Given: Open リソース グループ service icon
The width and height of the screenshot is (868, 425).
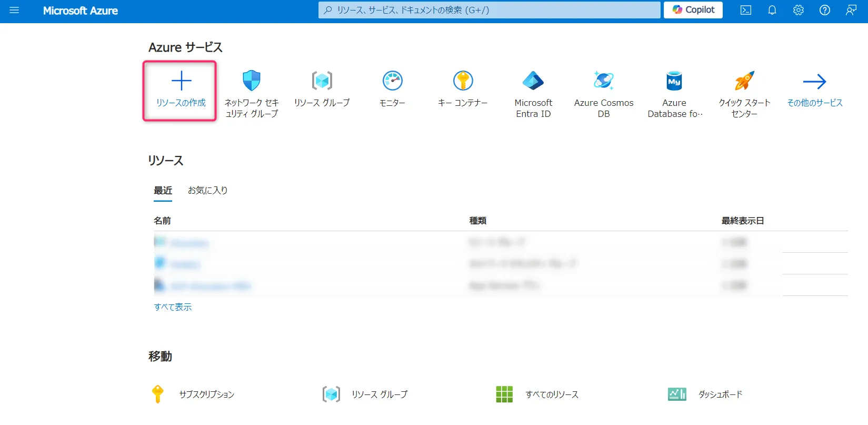Looking at the screenshot, I should pyautogui.click(x=322, y=81).
